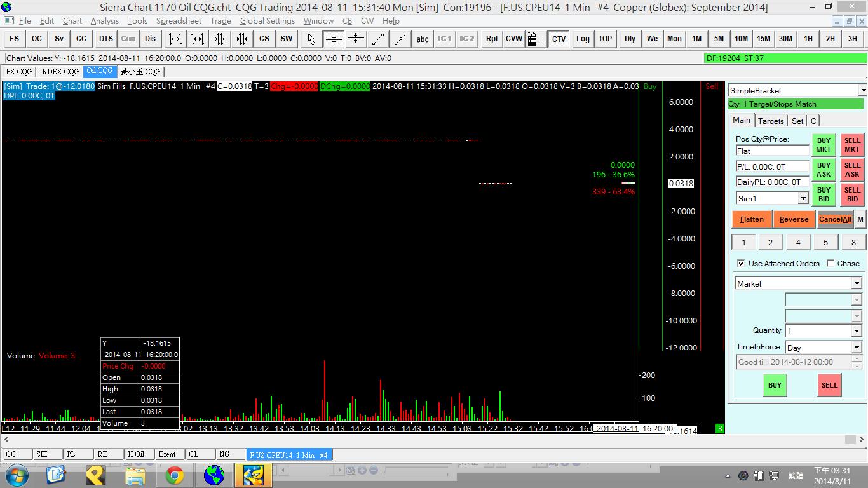
Task: Click the Flatten button
Action: click(x=752, y=219)
